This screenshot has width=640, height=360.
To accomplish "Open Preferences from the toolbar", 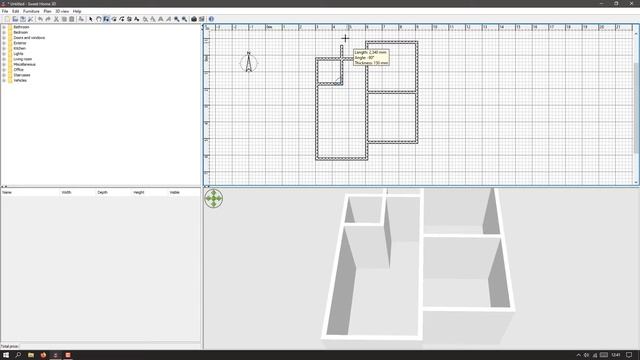I will tap(31, 19).
